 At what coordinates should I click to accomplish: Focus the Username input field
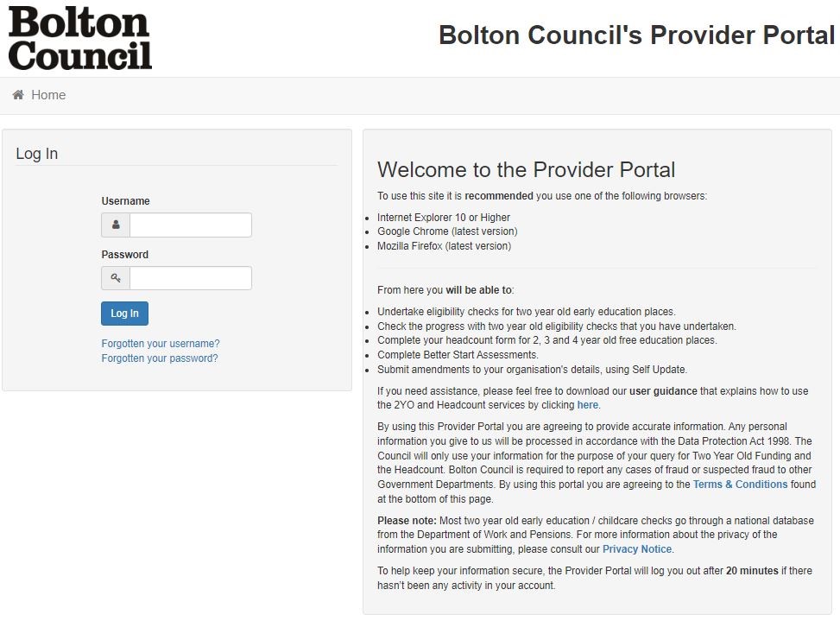pos(191,225)
